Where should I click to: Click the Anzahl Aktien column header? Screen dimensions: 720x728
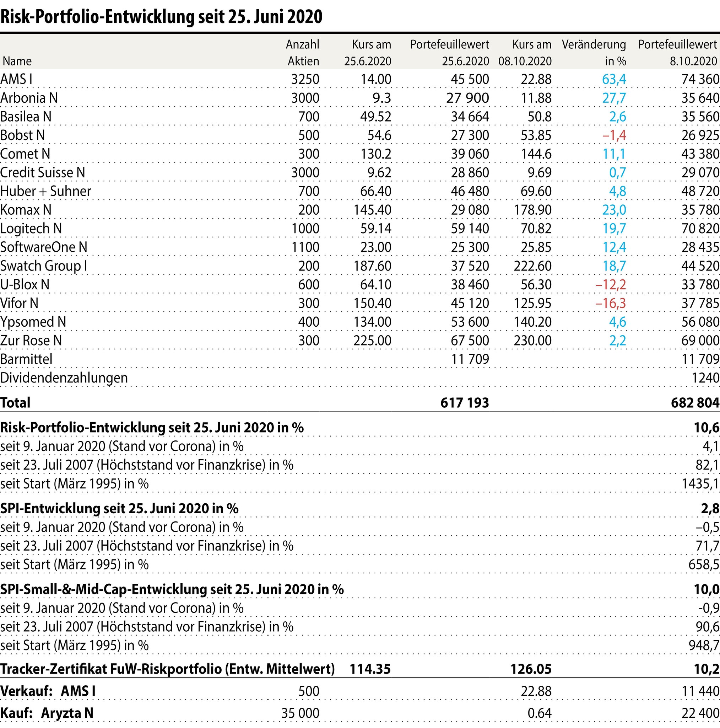(303, 52)
